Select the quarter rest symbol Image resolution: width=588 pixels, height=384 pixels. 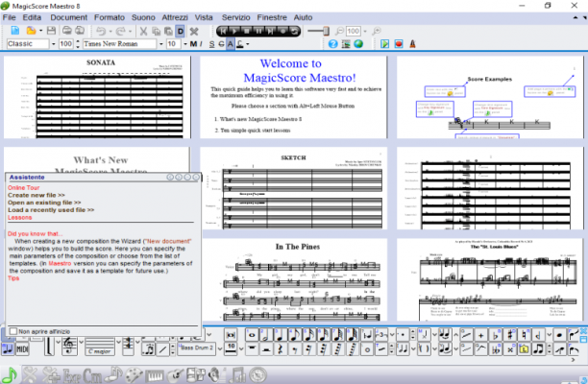[281, 349]
